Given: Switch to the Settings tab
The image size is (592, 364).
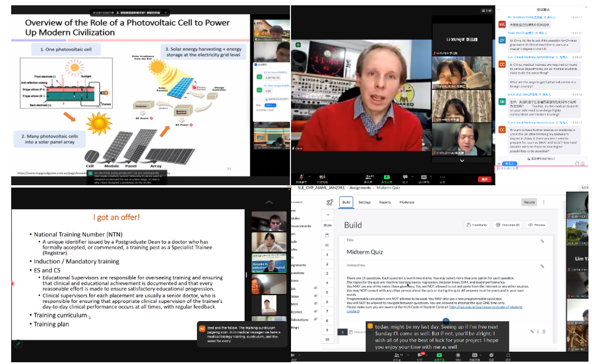Looking at the screenshot, I should pos(364,202).
